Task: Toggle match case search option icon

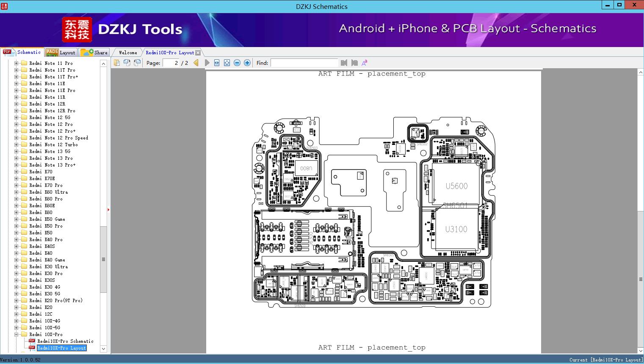Action: pos(365,63)
